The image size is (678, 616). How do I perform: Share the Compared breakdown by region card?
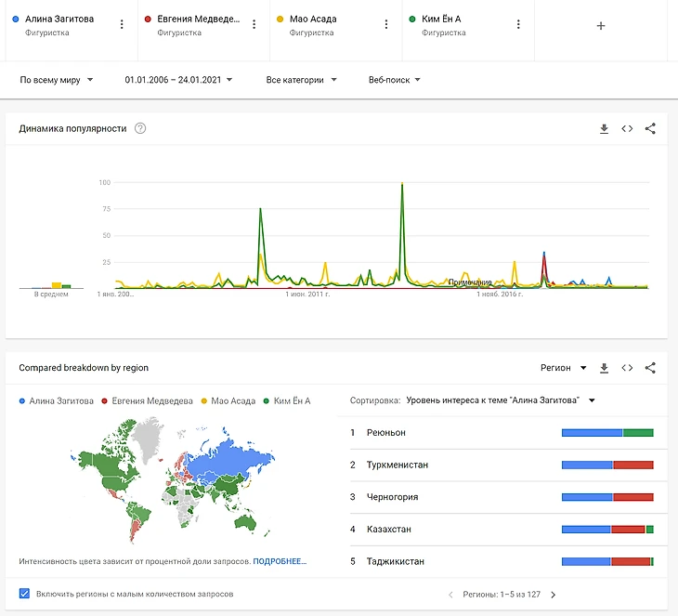[x=650, y=368]
